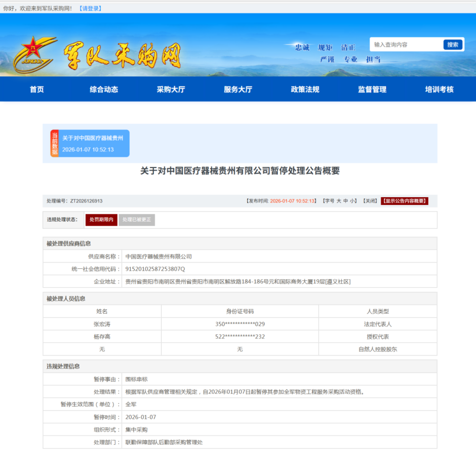This screenshot has width=476, height=463.
Task: Select the 处罚期限内 status tag
Action: click(x=101, y=220)
